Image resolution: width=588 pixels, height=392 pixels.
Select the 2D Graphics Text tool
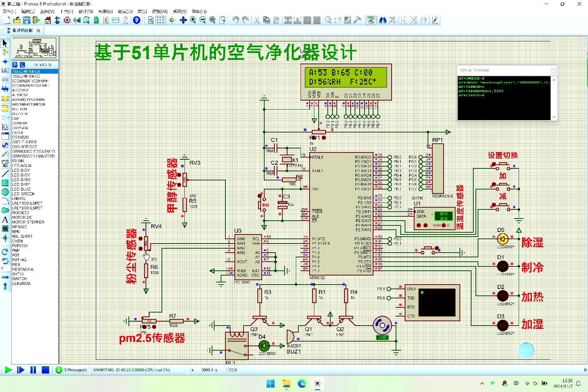tap(5, 220)
